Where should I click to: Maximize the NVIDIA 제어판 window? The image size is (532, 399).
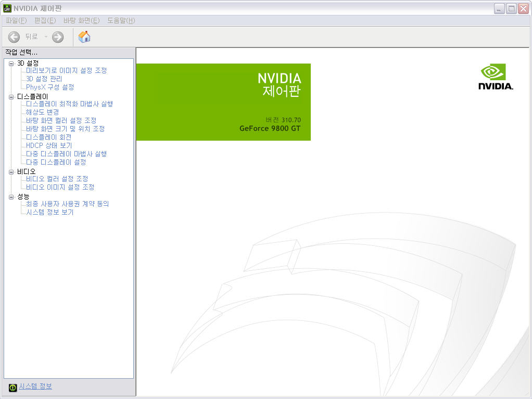[511, 8]
